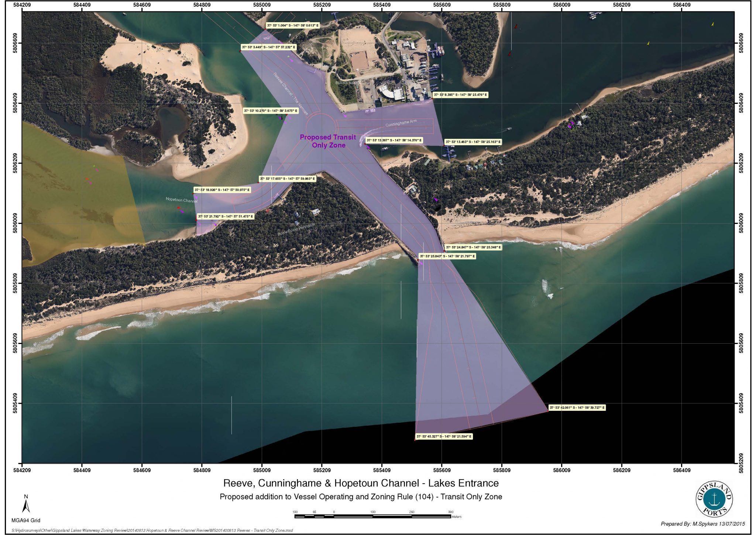
Task: Click coordinate label 37° 53' 8.385" S
Action: tap(460, 95)
